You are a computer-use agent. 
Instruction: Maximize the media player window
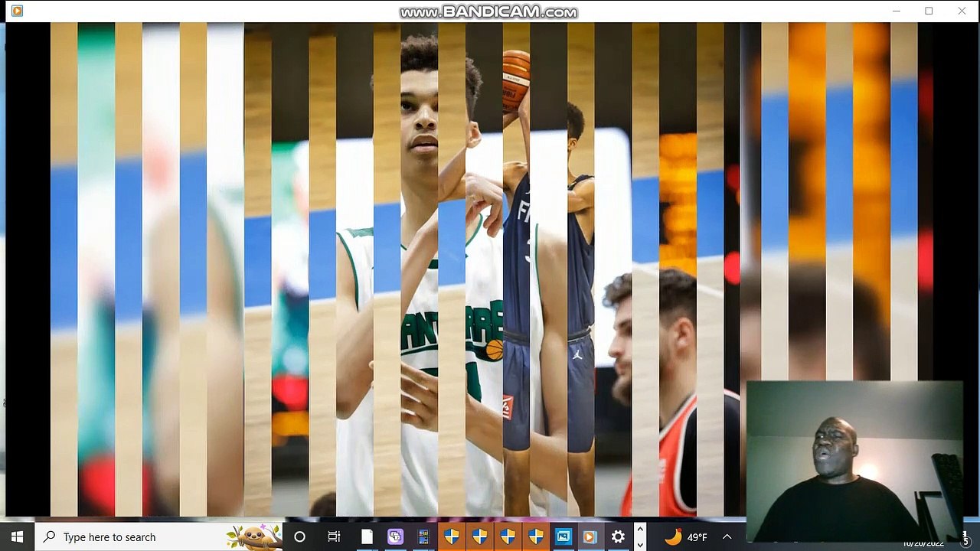(x=929, y=11)
